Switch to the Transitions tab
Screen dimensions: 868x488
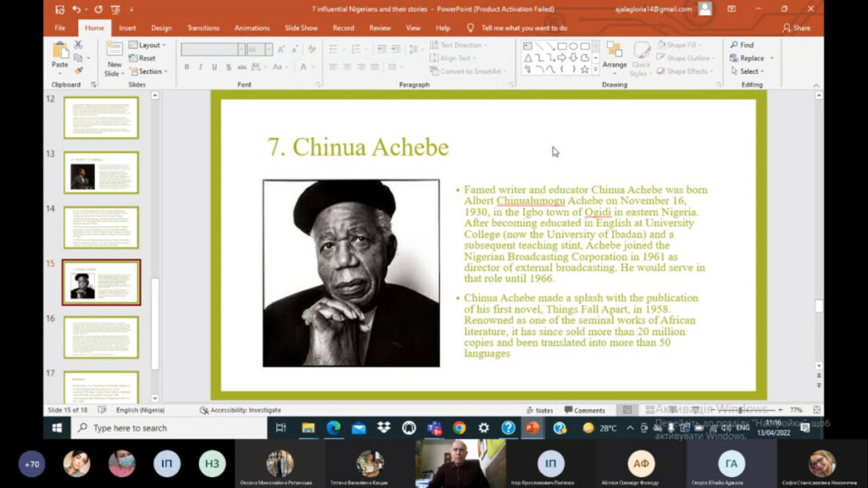pyautogui.click(x=203, y=28)
